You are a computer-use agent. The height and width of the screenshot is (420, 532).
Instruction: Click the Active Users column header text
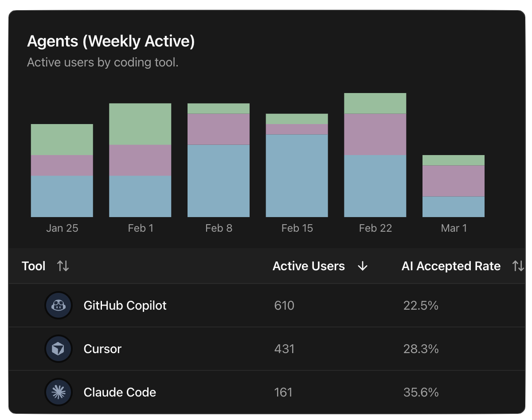coord(309,266)
